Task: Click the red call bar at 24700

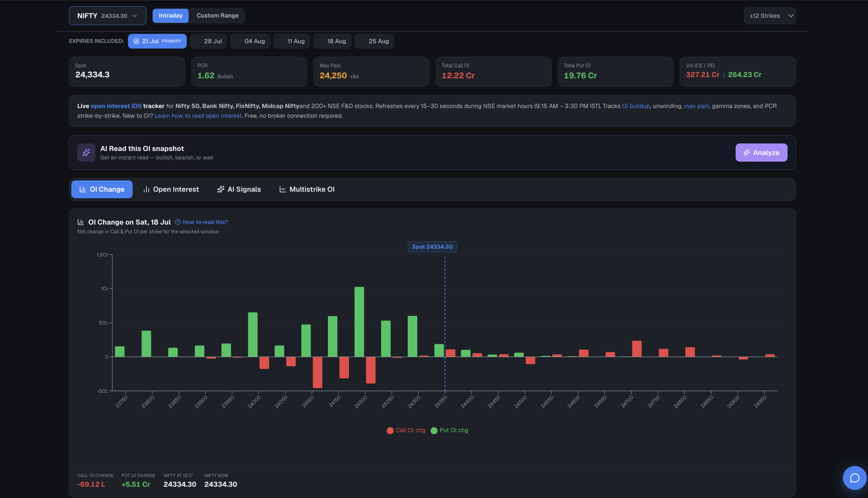Action: pyautogui.click(x=637, y=349)
